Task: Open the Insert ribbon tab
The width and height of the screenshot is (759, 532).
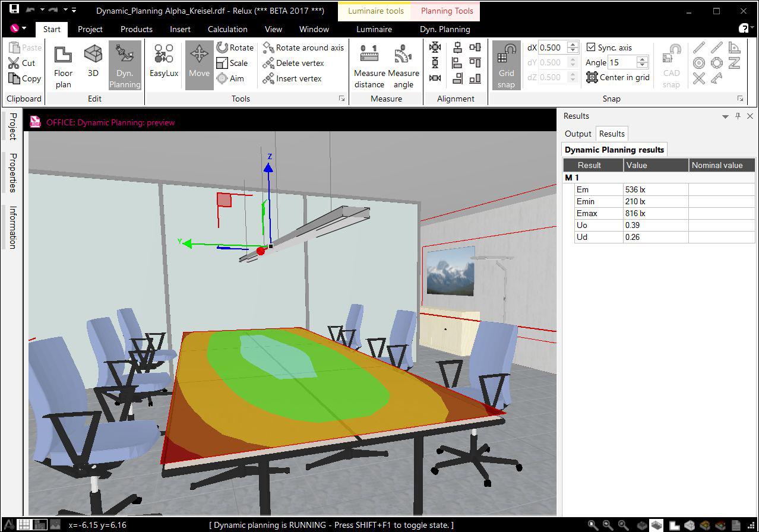Action: pos(180,29)
